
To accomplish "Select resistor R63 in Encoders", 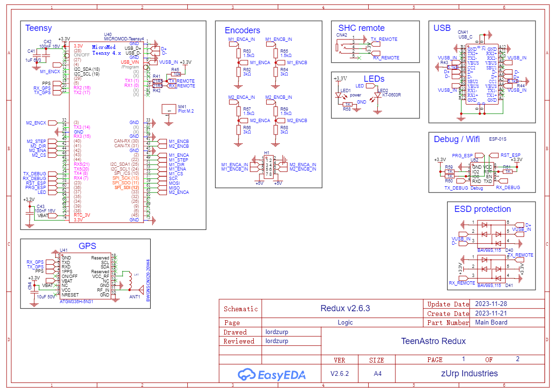I will point(238,53).
